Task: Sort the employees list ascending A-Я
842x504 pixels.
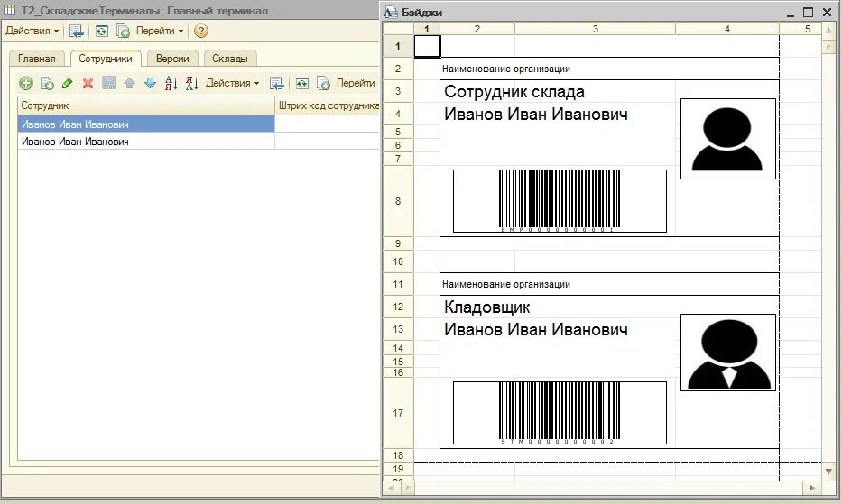Action: (x=171, y=83)
